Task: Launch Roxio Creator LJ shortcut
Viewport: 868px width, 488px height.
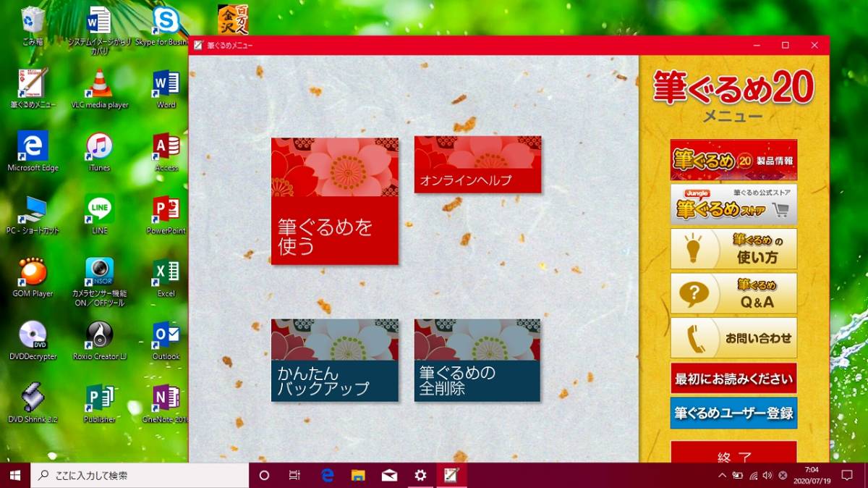Action: click(99, 340)
